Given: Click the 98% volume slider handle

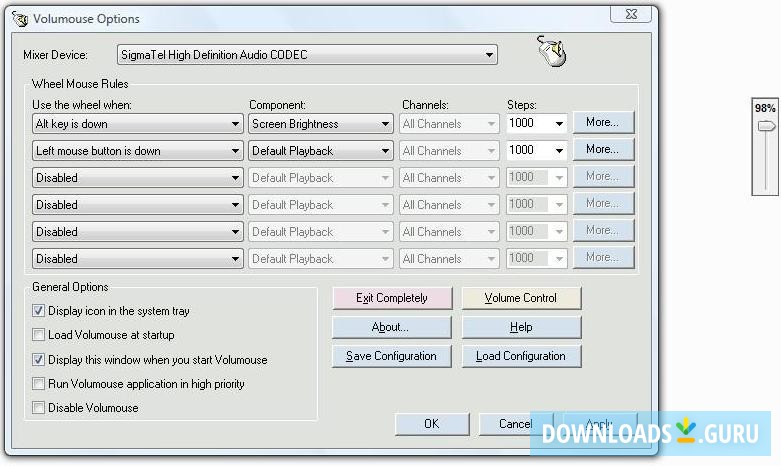Looking at the screenshot, I should (x=765, y=126).
